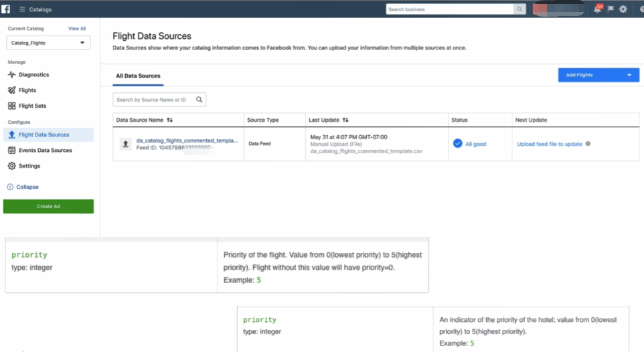Click the View All catalogs link
This screenshot has height=352, width=644.
tap(77, 28)
